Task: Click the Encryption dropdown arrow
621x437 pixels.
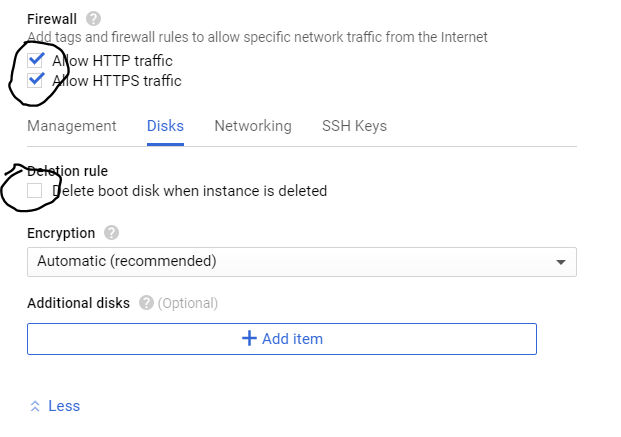Action: 560,262
